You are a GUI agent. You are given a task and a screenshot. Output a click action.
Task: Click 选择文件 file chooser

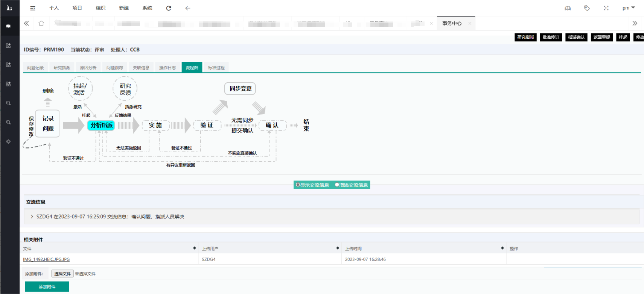point(62,274)
